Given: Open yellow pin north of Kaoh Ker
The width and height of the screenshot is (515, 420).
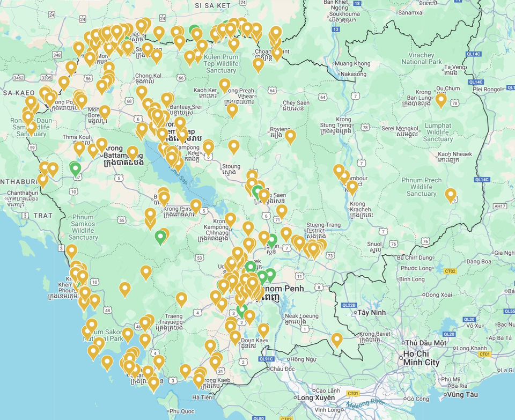Looking at the screenshot, I should (x=224, y=85).
